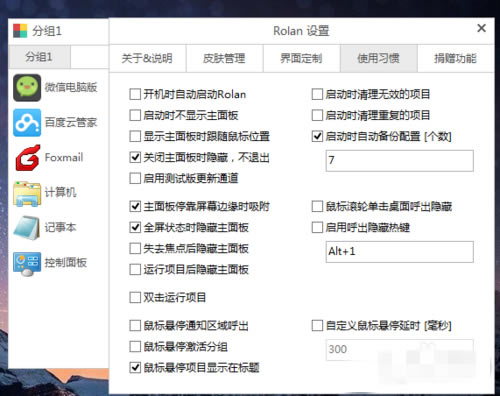Click the hotkey field showing Alt+1
Viewport: 500px width, 396px height.
400,252
